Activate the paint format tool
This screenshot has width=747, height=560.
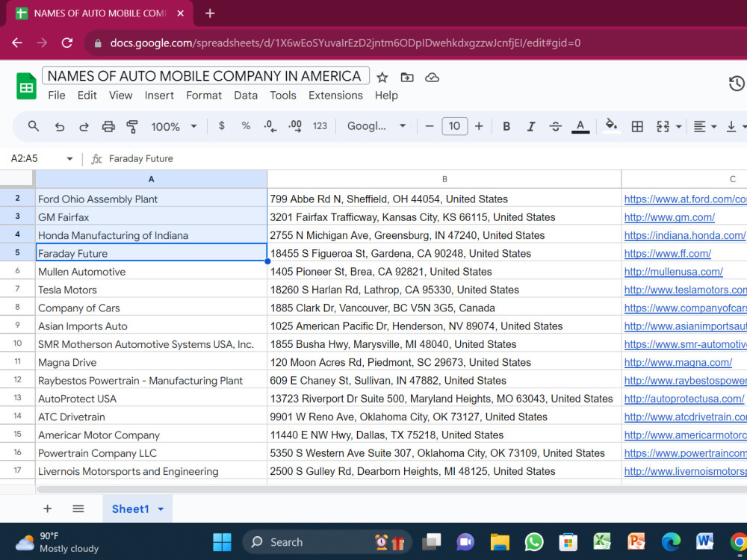[x=132, y=127]
